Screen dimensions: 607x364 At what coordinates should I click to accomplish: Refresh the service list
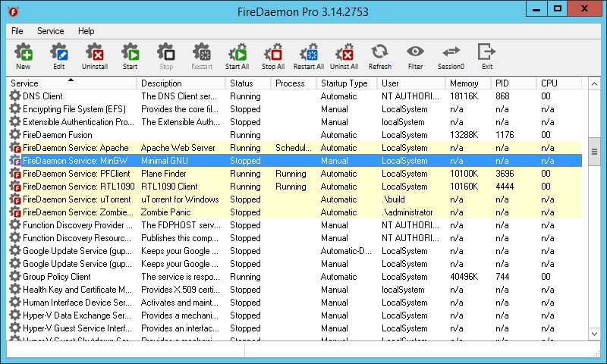coord(380,56)
